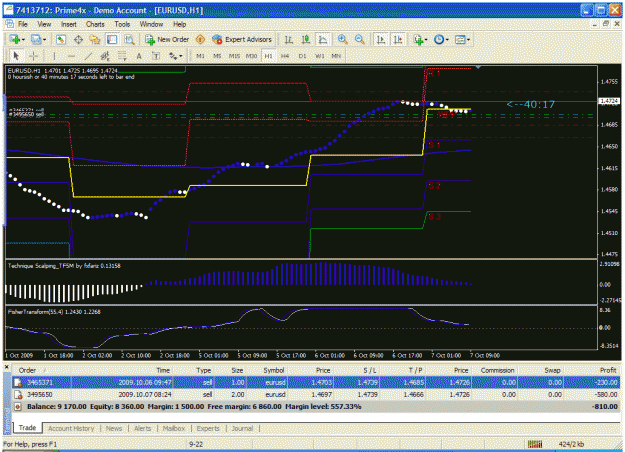Switch chart to Candlesticks icon

(306, 39)
